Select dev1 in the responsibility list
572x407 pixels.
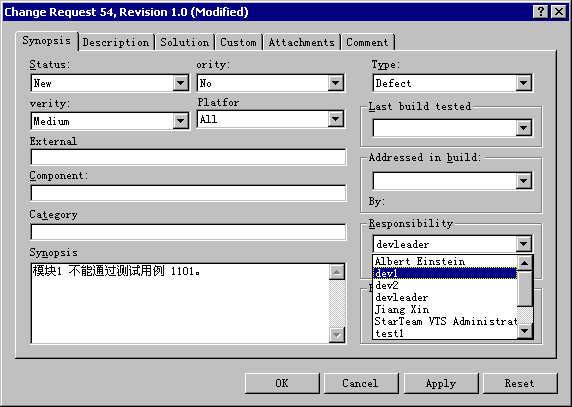(x=445, y=273)
